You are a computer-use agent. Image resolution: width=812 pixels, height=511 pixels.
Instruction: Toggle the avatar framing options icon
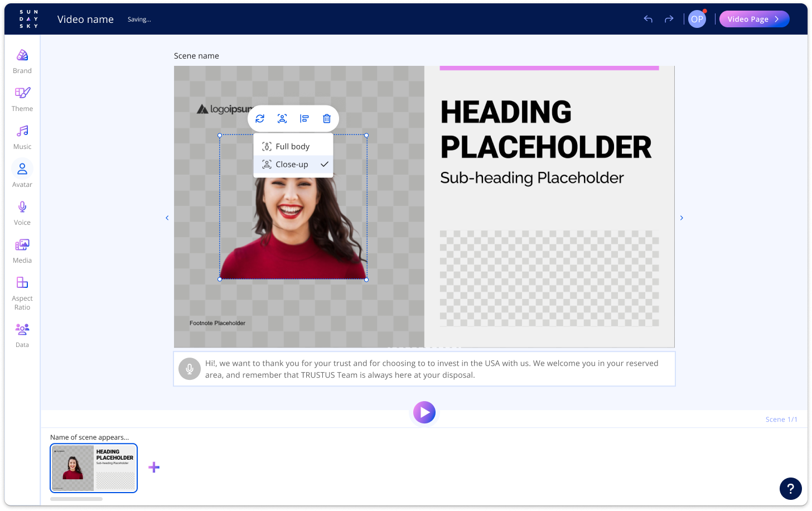[282, 118]
